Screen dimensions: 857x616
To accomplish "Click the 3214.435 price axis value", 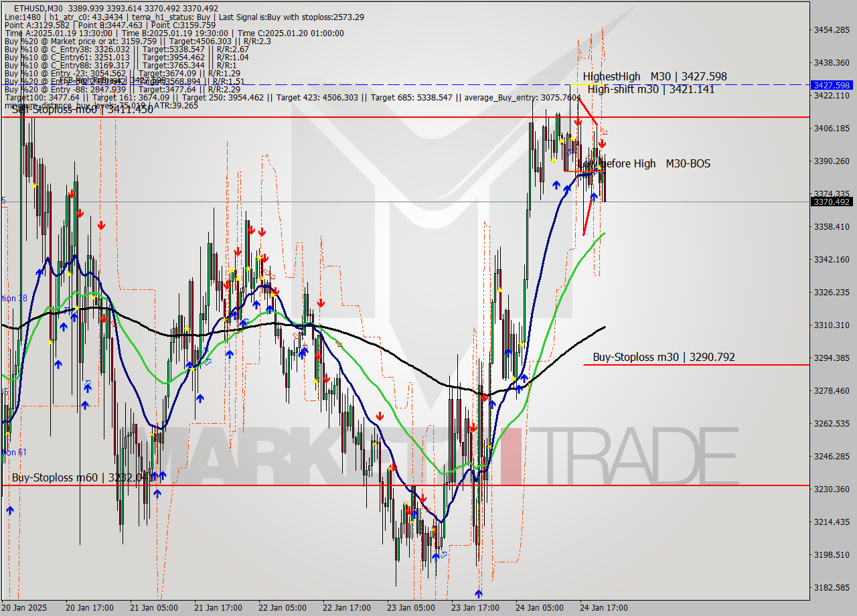I will 831,522.
